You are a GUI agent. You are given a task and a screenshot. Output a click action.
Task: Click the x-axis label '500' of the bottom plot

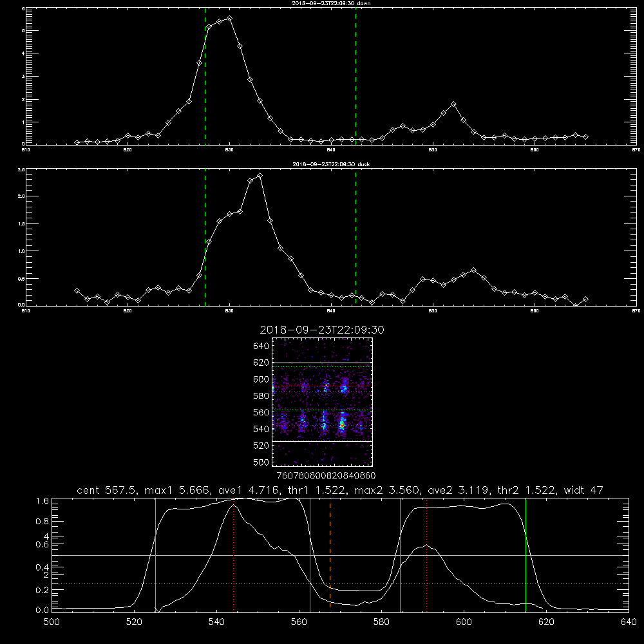pos(52,622)
